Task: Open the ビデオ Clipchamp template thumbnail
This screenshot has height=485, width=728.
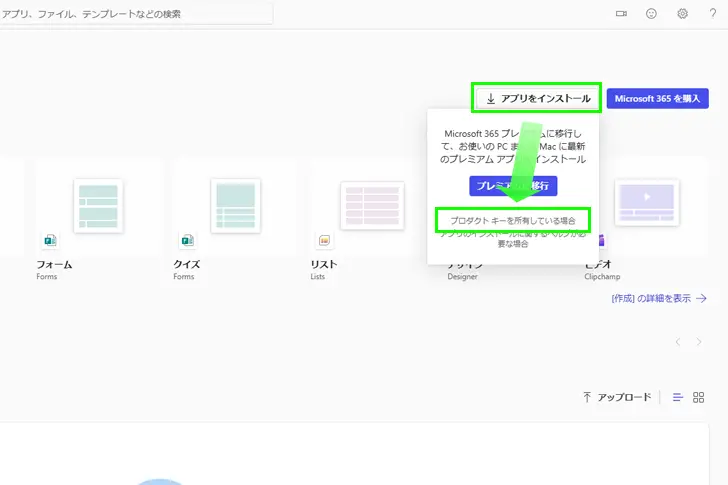Action: [647, 202]
